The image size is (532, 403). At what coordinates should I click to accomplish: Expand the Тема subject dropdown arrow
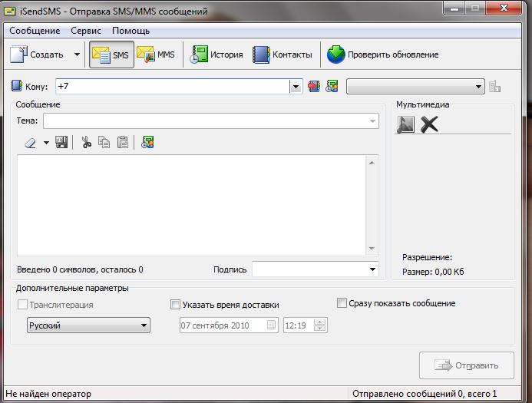(x=372, y=121)
